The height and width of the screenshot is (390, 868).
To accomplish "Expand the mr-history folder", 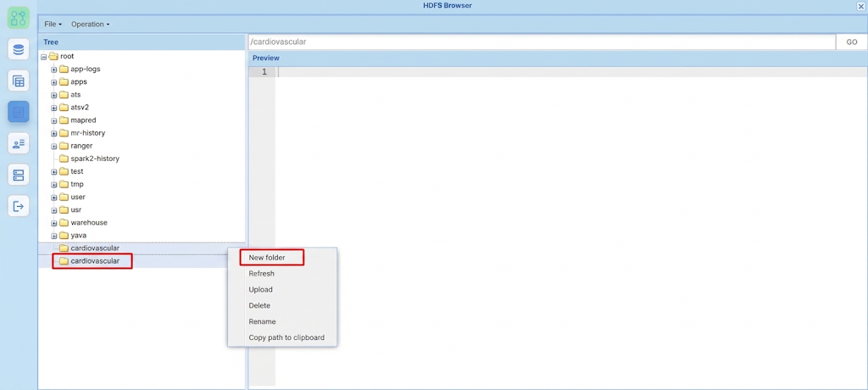I will (x=54, y=133).
